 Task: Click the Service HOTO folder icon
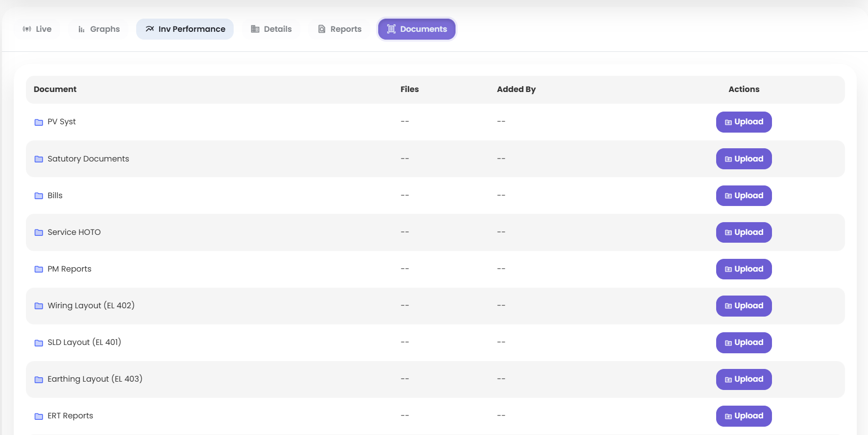click(x=39, y=232)
